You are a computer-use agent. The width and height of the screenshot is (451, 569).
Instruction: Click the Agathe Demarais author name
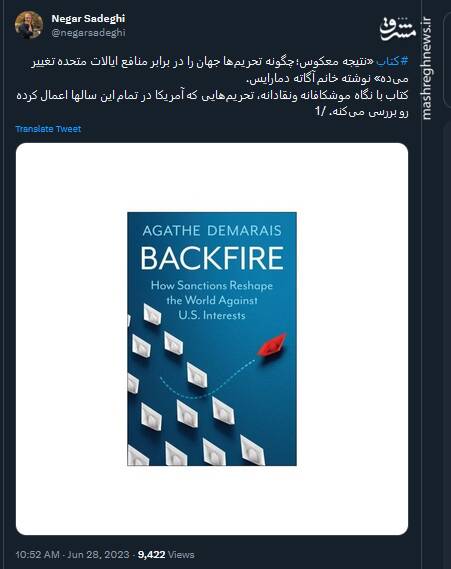click(212, 230)
